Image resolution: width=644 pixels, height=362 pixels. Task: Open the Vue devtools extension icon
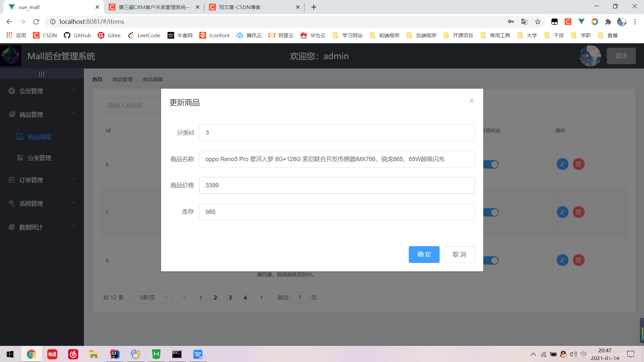[581, 22]
